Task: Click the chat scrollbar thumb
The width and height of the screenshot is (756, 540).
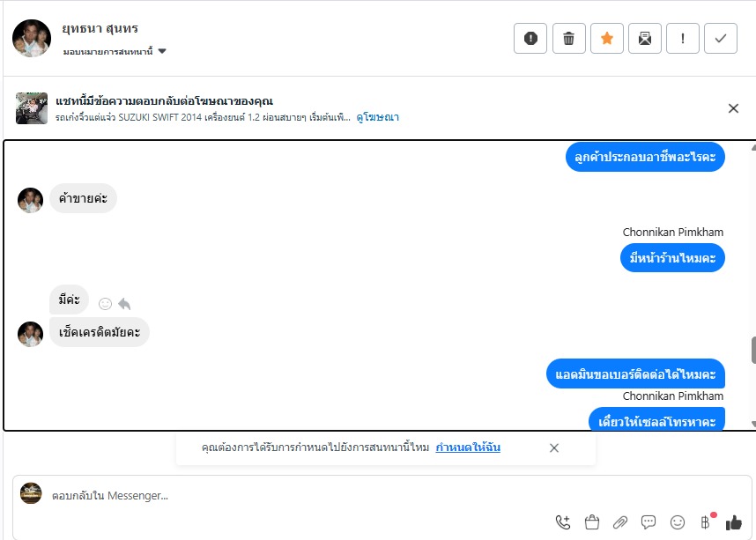Action: (x=753, y=351)
